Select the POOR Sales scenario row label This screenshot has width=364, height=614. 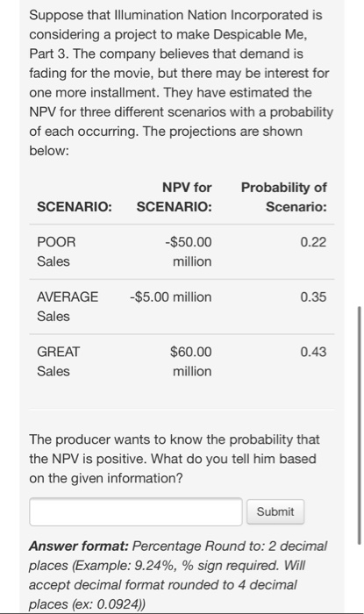click(56, 252)
